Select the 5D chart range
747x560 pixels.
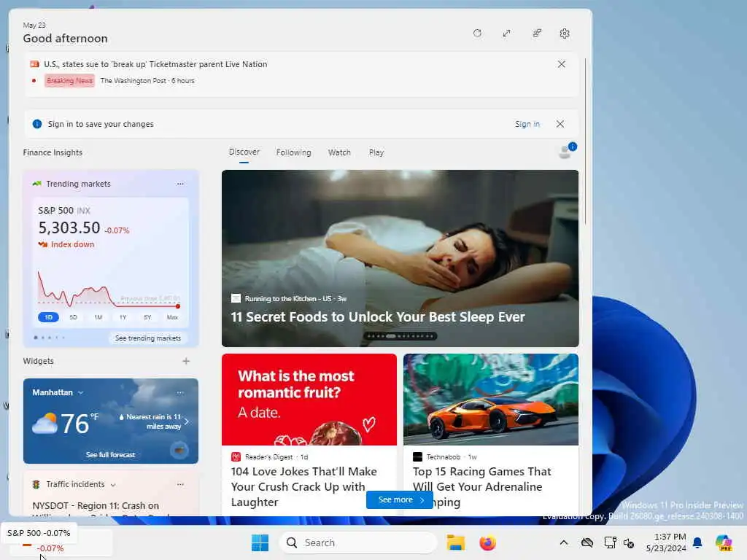(x=73, y=317)
